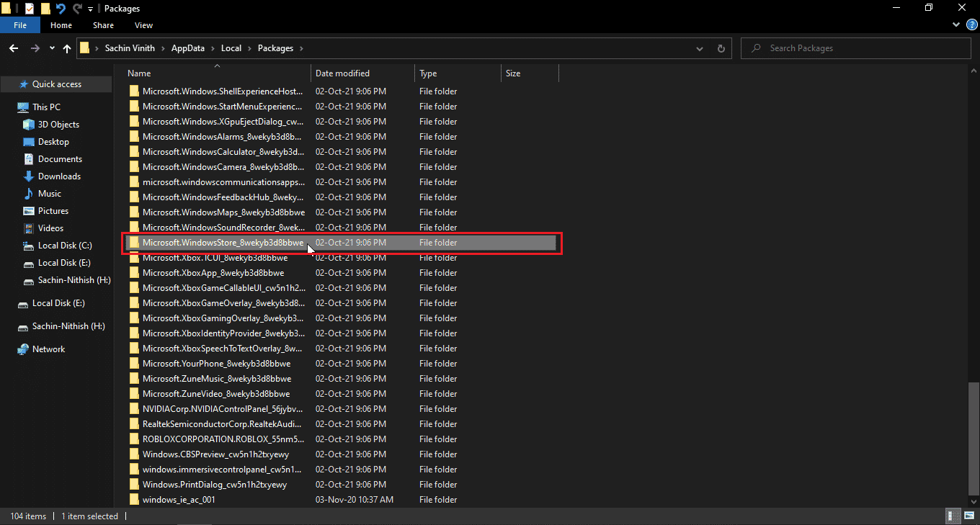Open address bar history dropdown

tap(700, 48)
